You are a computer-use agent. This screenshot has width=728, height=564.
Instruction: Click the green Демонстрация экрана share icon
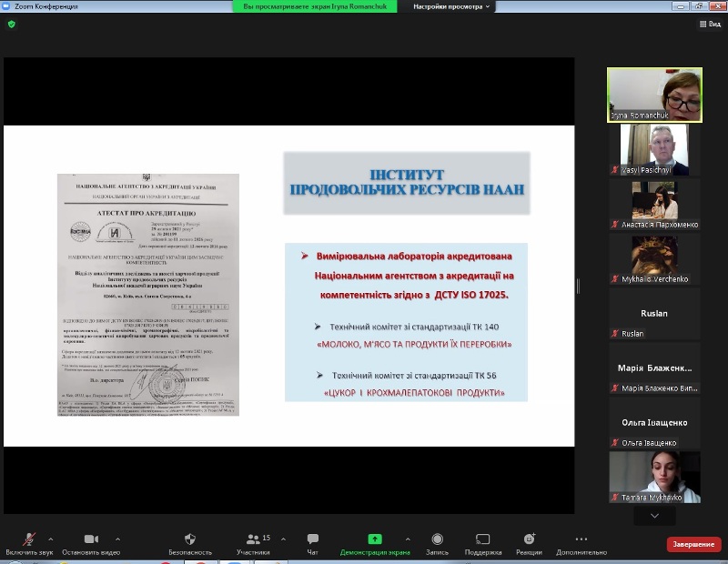(375, 539)
